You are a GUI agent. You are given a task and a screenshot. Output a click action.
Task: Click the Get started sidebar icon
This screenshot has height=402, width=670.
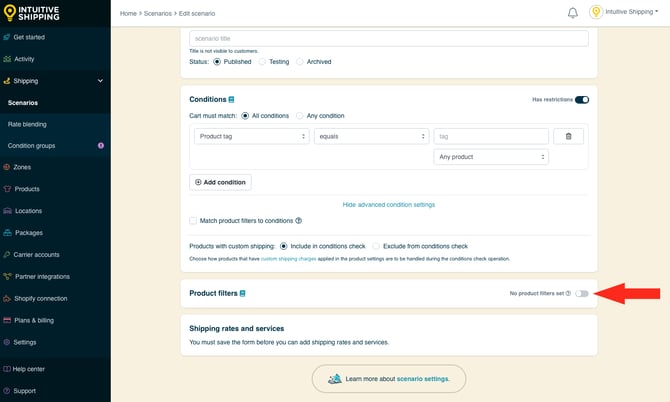(6, 37)
